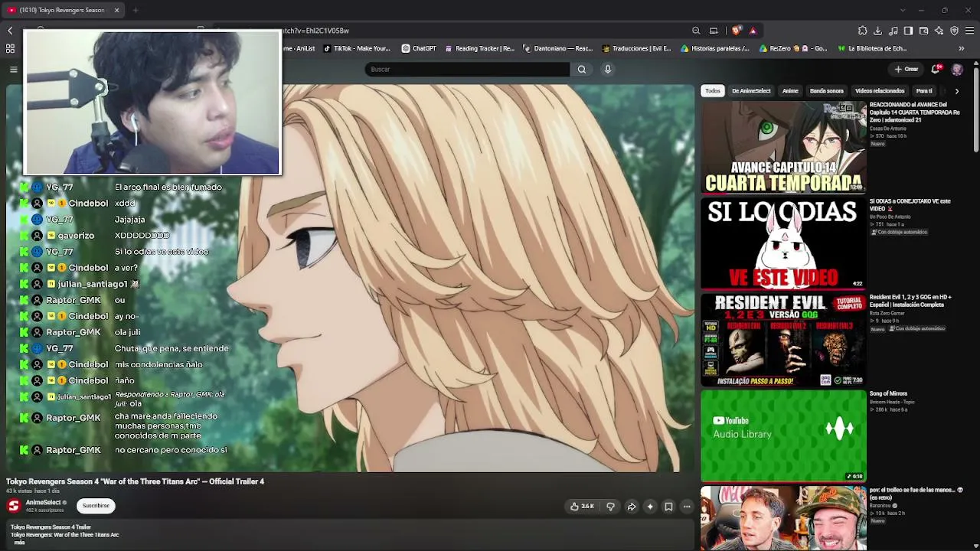This screenshot has height=551, width=980.
Task: Open the TikTok bookmark
Action: (357, 48)
